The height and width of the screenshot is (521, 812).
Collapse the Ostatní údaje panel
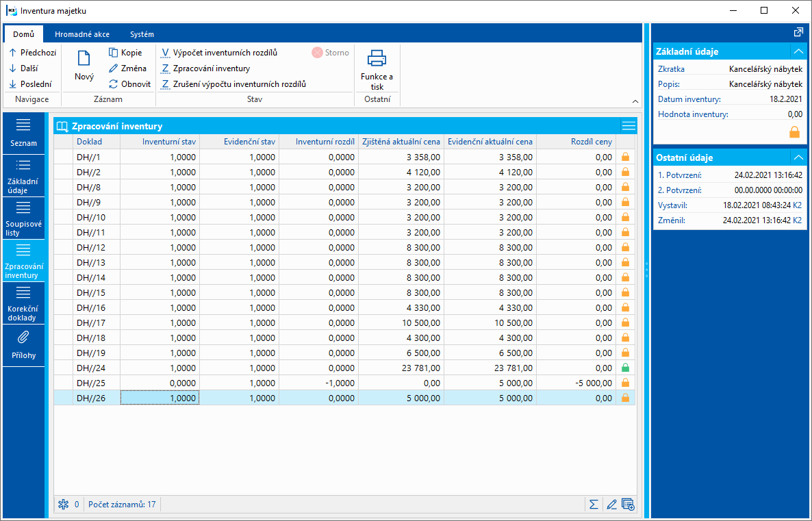coord(798,157)
